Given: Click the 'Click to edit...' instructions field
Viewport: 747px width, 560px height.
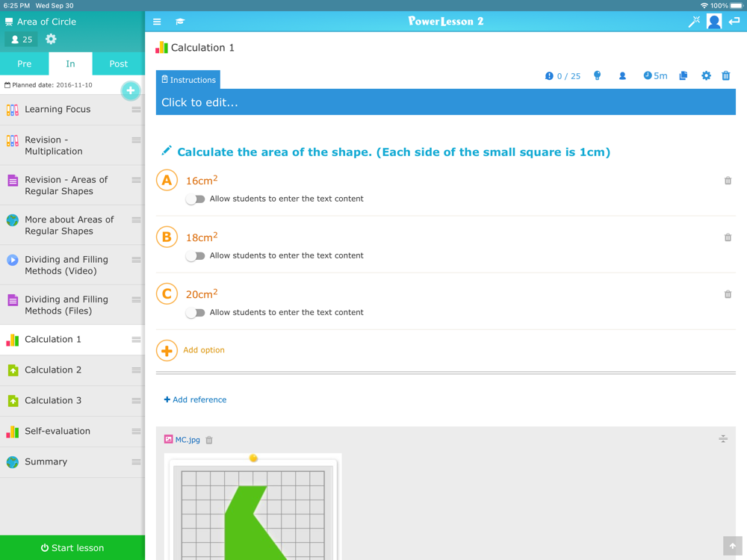Looking at the screenshot, I should [x=445, y=102].
